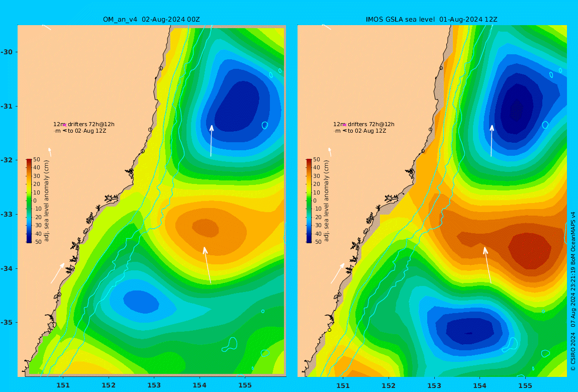Image resolution: width=578 pixels, height=392 pixels.
Task: Select the '-31' latitude axis label
Action: 7,106
